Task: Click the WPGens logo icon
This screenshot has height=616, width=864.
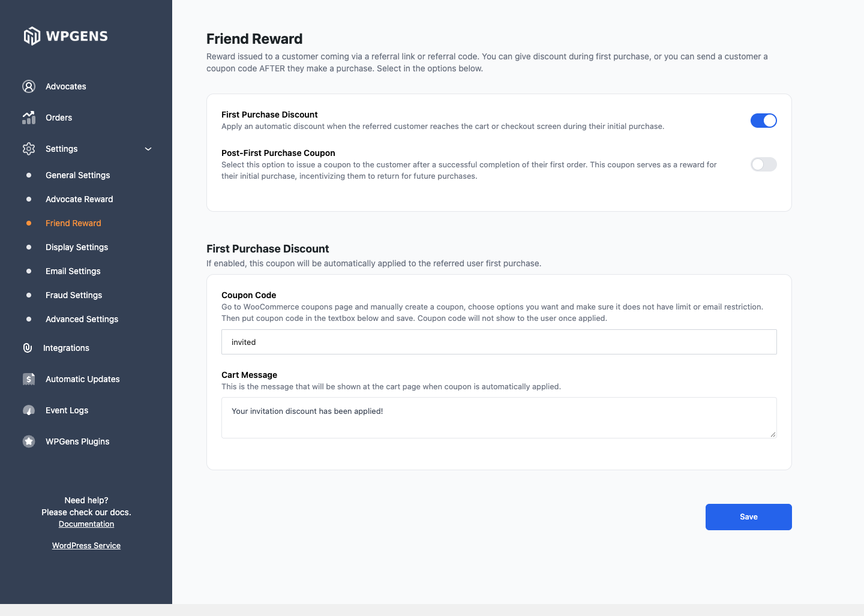Action: pyautogui.click(x=32, y=36)
